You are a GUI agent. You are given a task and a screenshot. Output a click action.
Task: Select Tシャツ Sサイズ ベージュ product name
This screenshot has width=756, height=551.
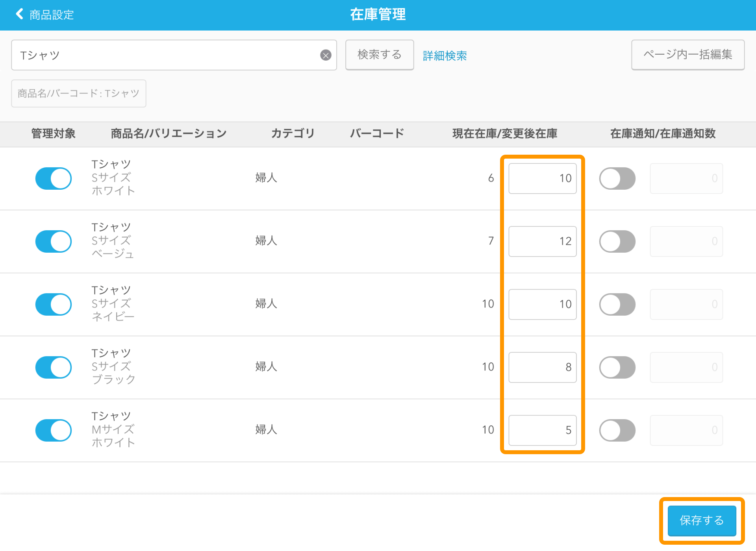coord(113,240)
